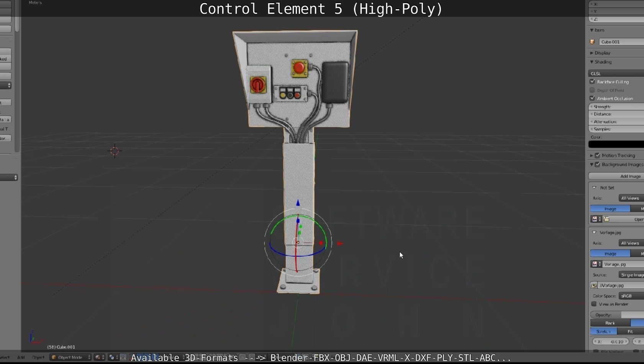This screenshot has height=364, width=644.
Task: Click the Z location field at top
Action: [616, 19]
